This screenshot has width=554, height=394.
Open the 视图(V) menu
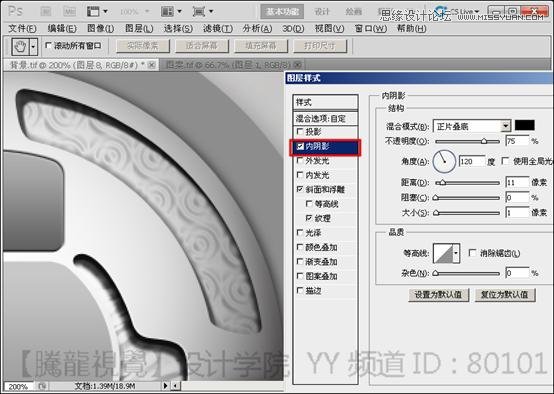pos(329,28)
